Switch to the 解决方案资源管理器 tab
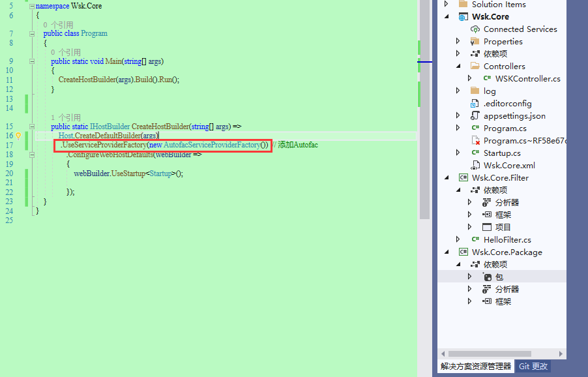The height and width of the screenshot is (377, 588). pos(475,367)
